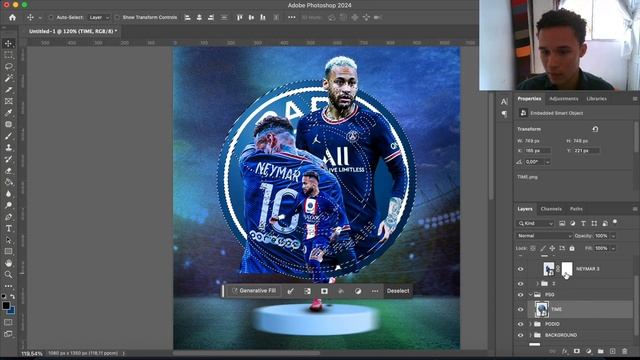
Task: Open the Auto-Select Layer dropdown
Action: coord(99,18)
